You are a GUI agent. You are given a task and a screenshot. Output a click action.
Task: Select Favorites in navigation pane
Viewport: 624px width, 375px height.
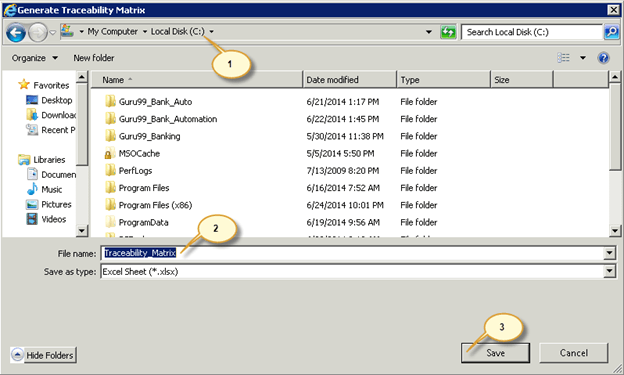tap(51, 85)
